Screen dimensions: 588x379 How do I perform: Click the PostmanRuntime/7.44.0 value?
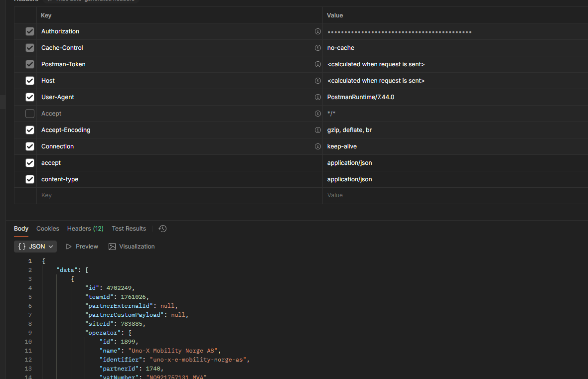click(x=360, y=97)
